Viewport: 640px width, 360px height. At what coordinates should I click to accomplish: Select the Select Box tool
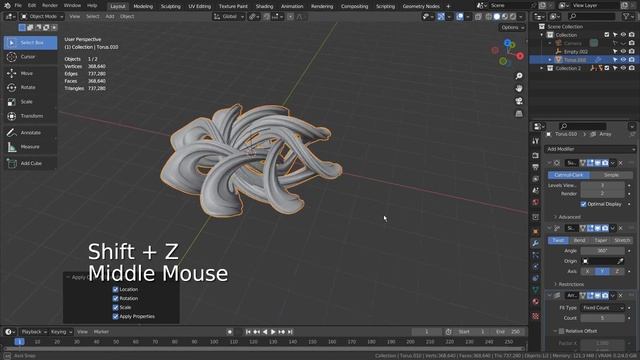(x=31, y=42)
